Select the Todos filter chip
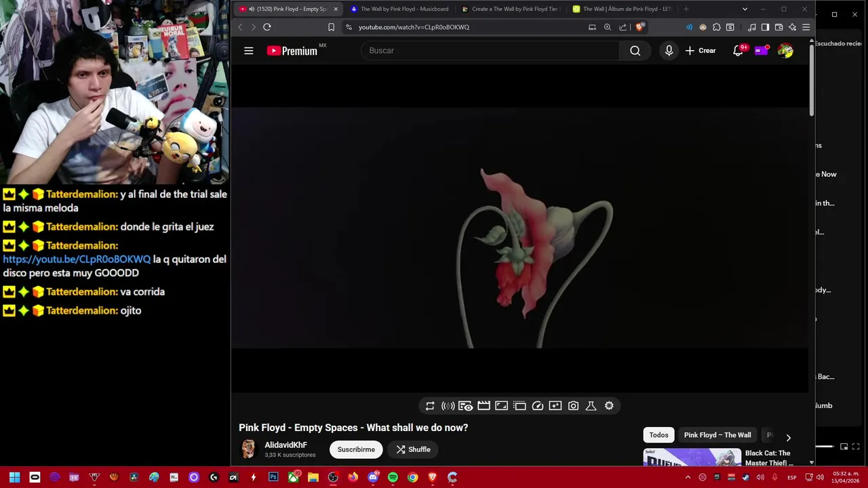 coord(658,435)
